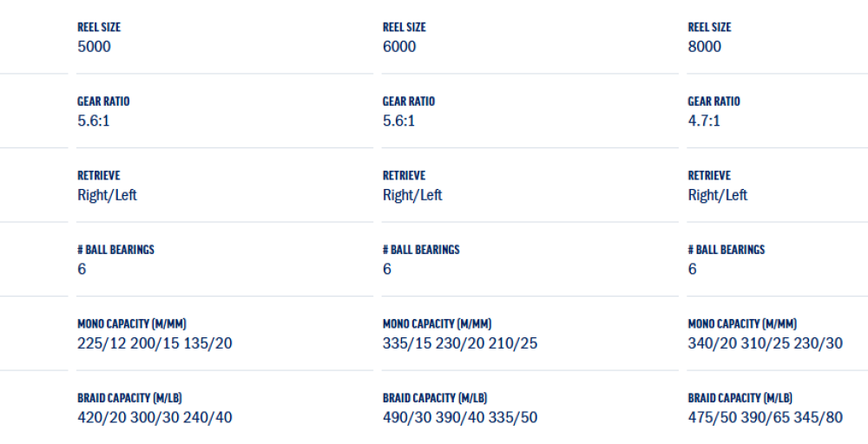Viewport: 868px width, 444px height.
Task: Select mono capacity text 335/15 230/20 210/25
Action: coord(460,343)
